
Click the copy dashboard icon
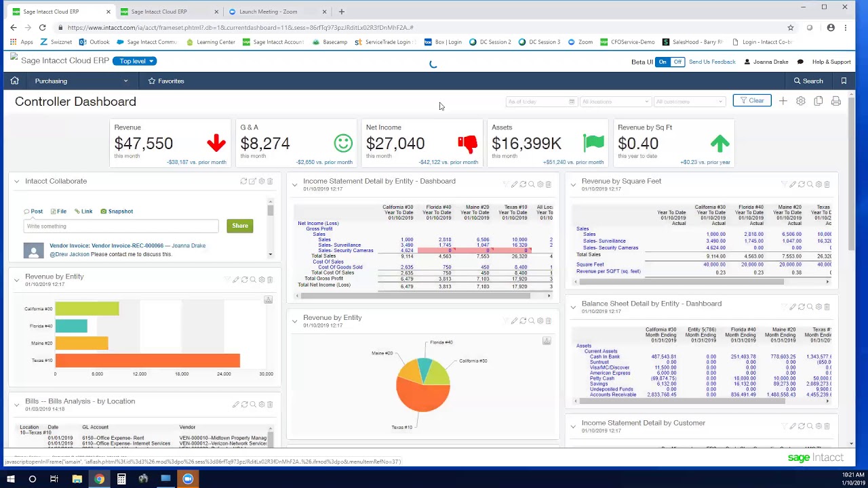tap(818, 101)
